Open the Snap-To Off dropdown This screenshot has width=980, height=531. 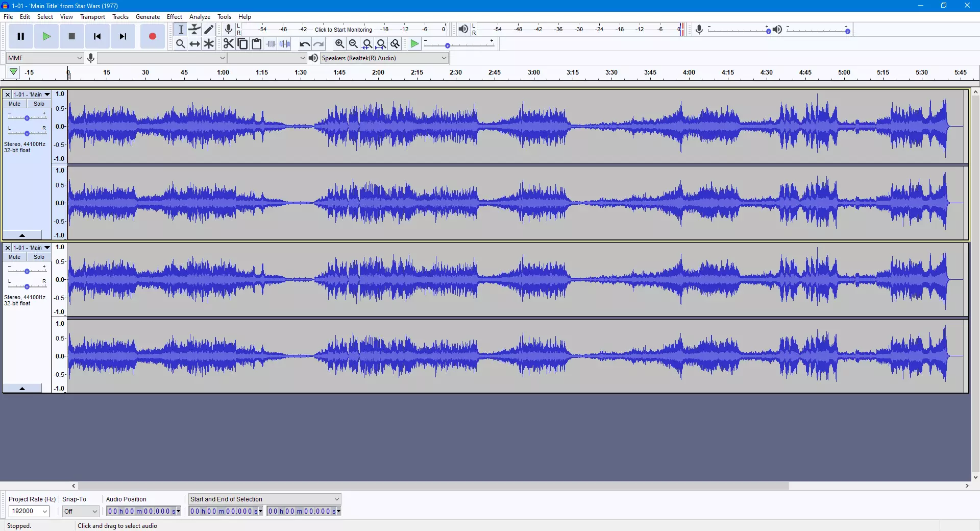point(81,511)
